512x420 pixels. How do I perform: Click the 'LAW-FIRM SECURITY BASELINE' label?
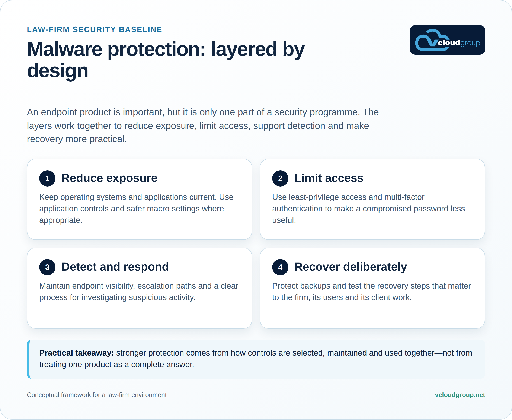click(94, 29)
